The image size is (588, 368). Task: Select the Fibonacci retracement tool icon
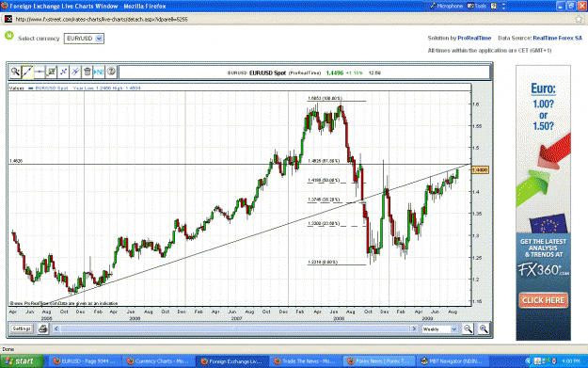pos(63,72)
